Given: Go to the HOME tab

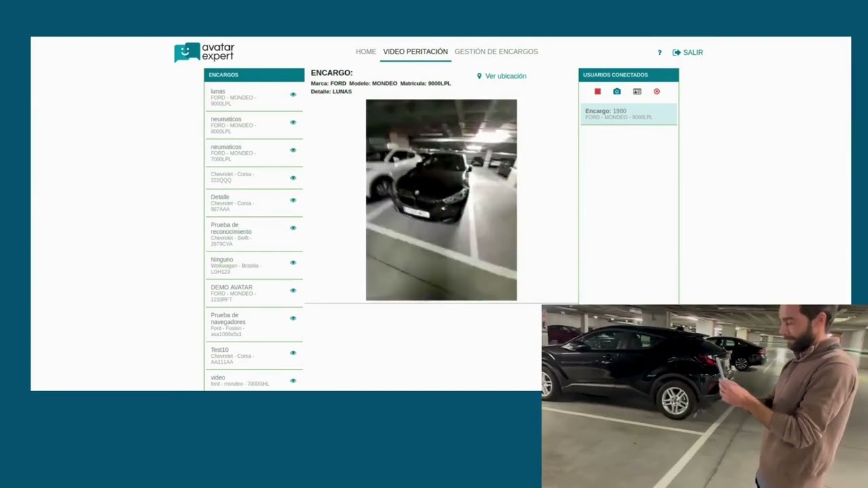Looking at the screenshot, I should pyautogui.click(x=366, y=52).
